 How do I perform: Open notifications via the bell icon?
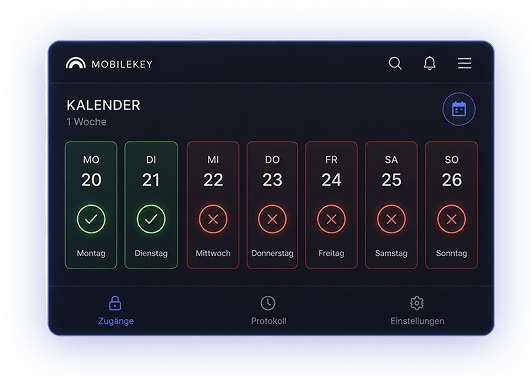pos(429,63)
